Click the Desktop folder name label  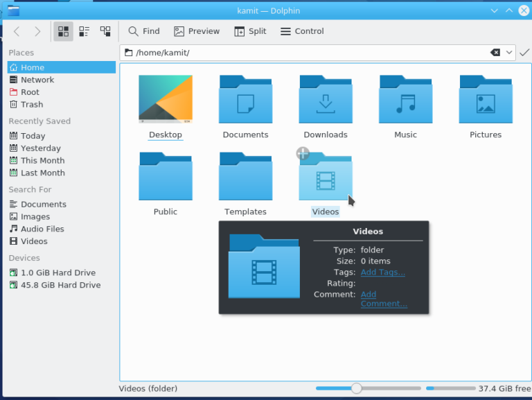click(x=166, y=134)
